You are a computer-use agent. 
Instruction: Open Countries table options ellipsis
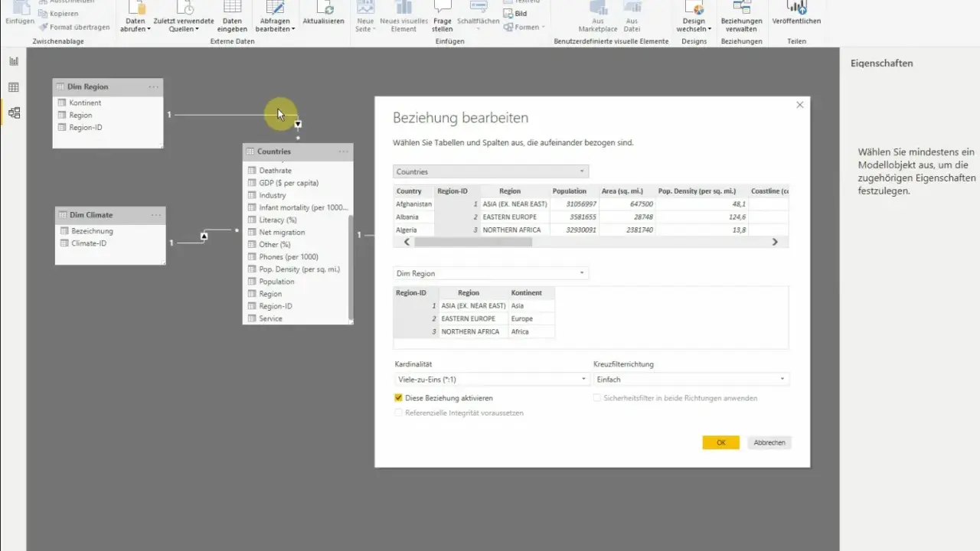pos(344,152)
